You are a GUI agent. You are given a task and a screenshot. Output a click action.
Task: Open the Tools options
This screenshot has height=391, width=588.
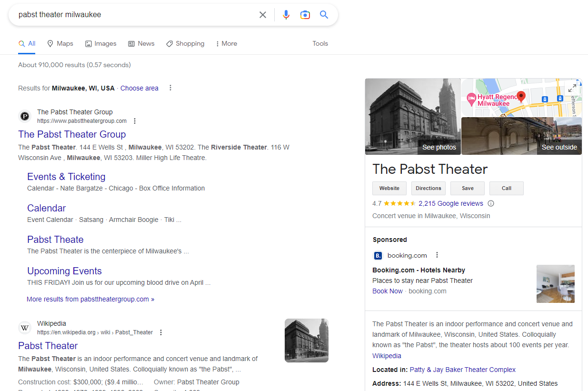pyautogui.click(x=320, y=43)
